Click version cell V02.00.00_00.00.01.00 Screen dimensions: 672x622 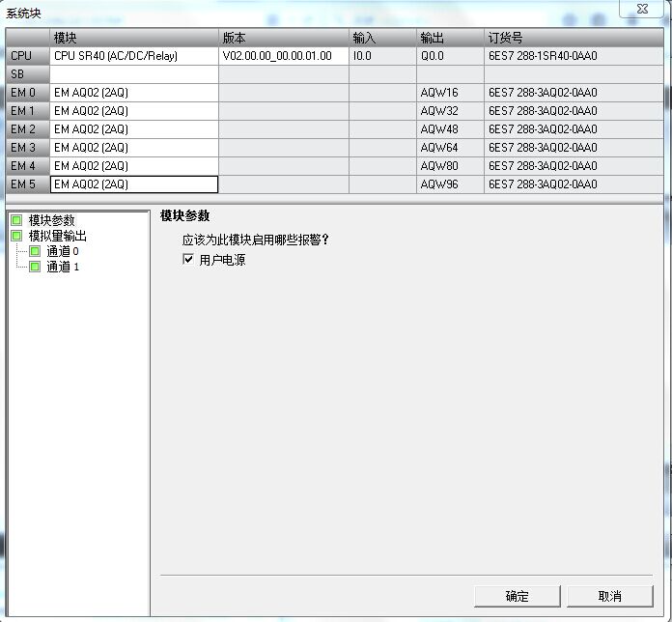point(284,56)
